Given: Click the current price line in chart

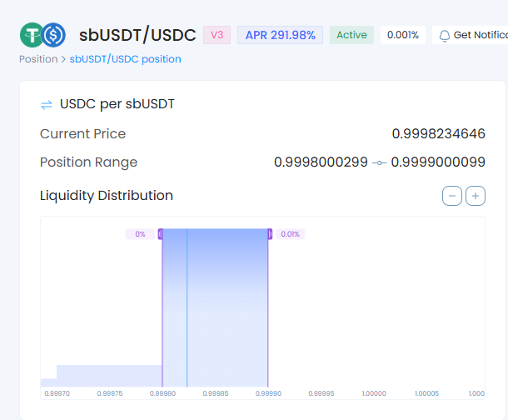Looking at the screenshot, I should 187,307.
